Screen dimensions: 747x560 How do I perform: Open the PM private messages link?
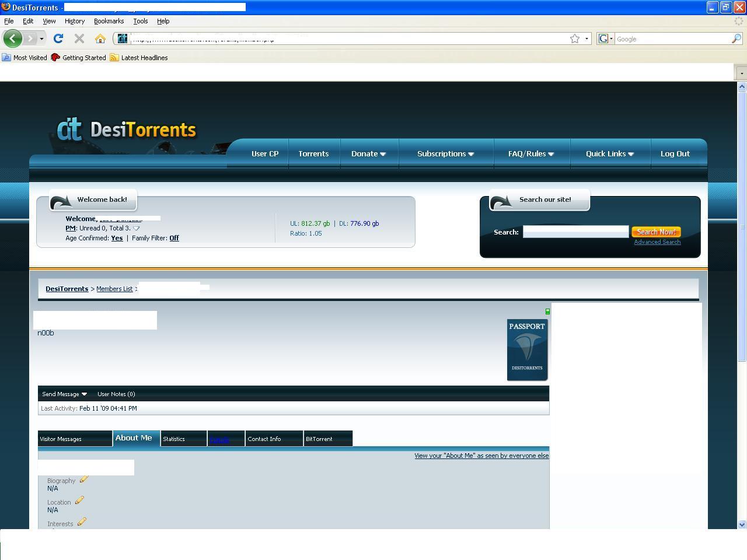pos(71,228)
